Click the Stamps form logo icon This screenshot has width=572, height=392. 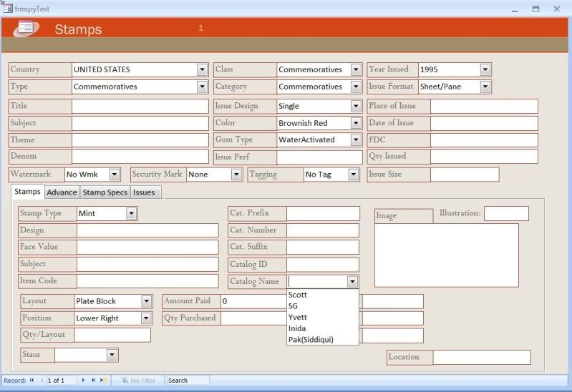point(26,28)
